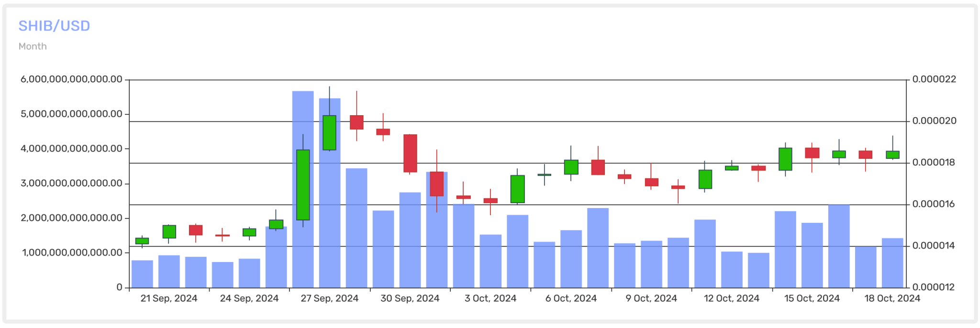The image size is (980, 328).
Task: Click the 12 Oct, 2024 axis label
Action: coord(732,298)
